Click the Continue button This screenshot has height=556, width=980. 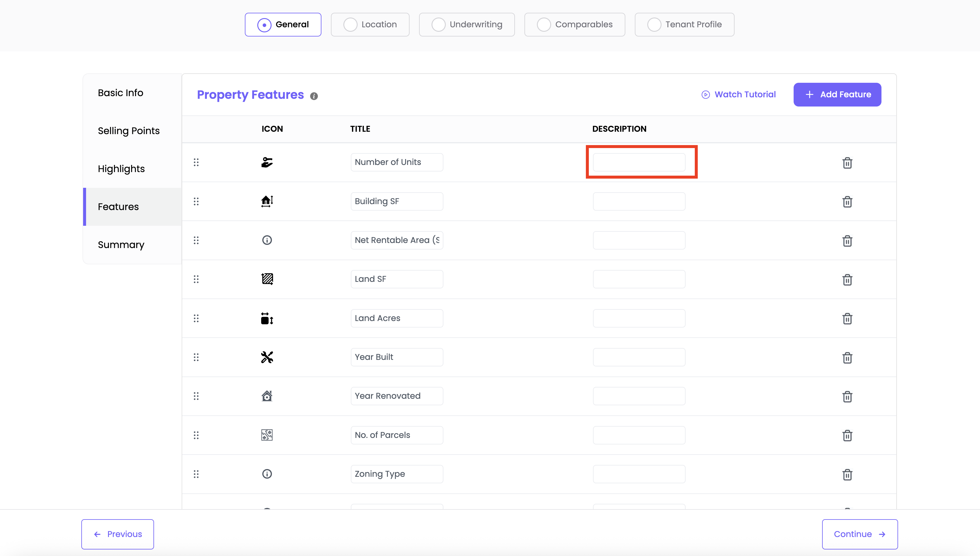pos(859,534)
